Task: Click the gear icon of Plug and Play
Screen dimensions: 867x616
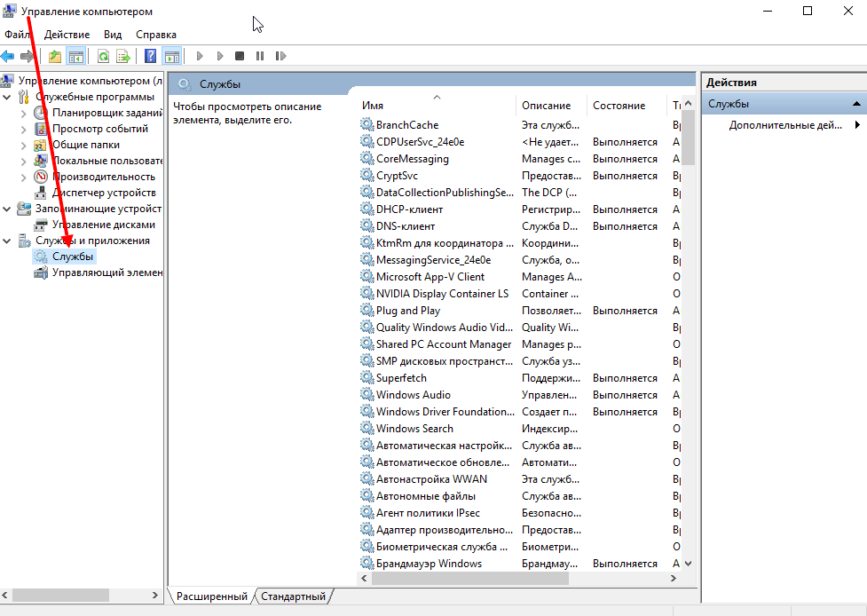Action: [367, 310]
